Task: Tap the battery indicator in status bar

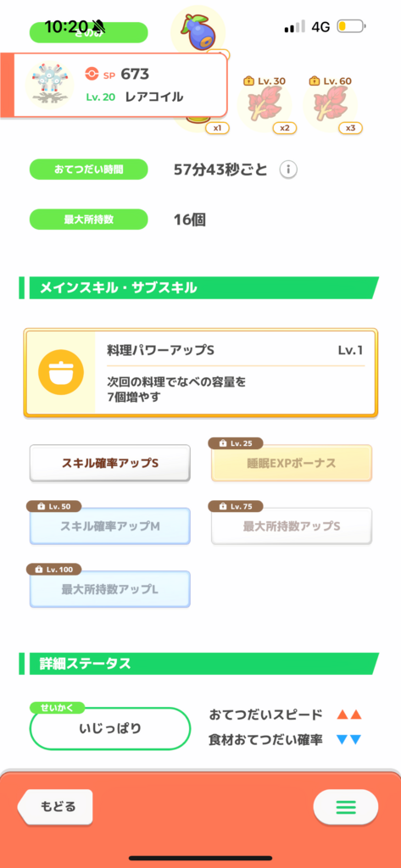Action: click(351, 26)
